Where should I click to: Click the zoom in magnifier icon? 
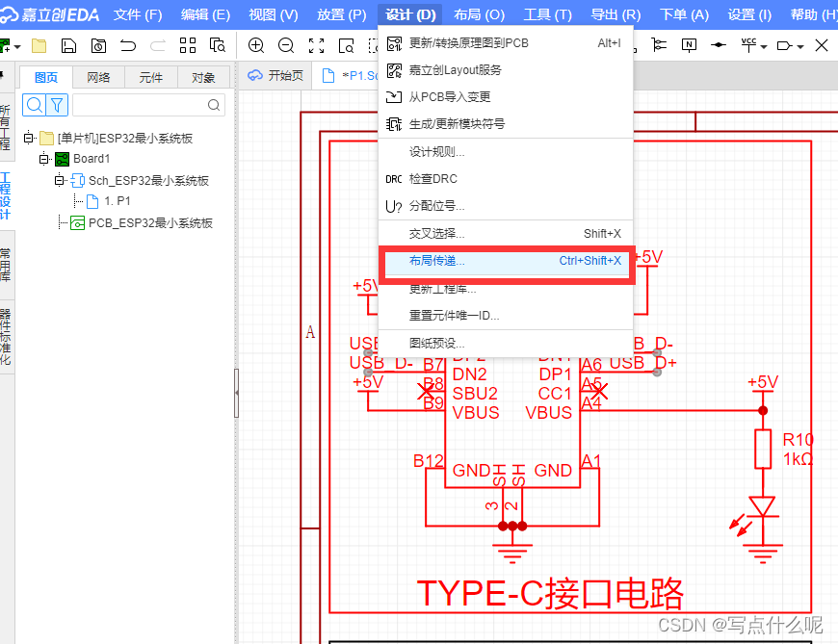click(x=256, y=45)
